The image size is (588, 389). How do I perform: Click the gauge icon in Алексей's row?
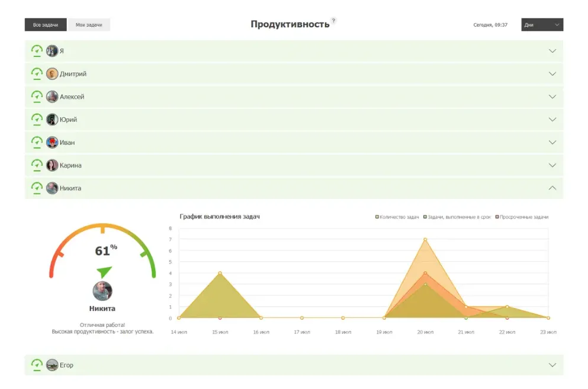(x=37, y=97)
